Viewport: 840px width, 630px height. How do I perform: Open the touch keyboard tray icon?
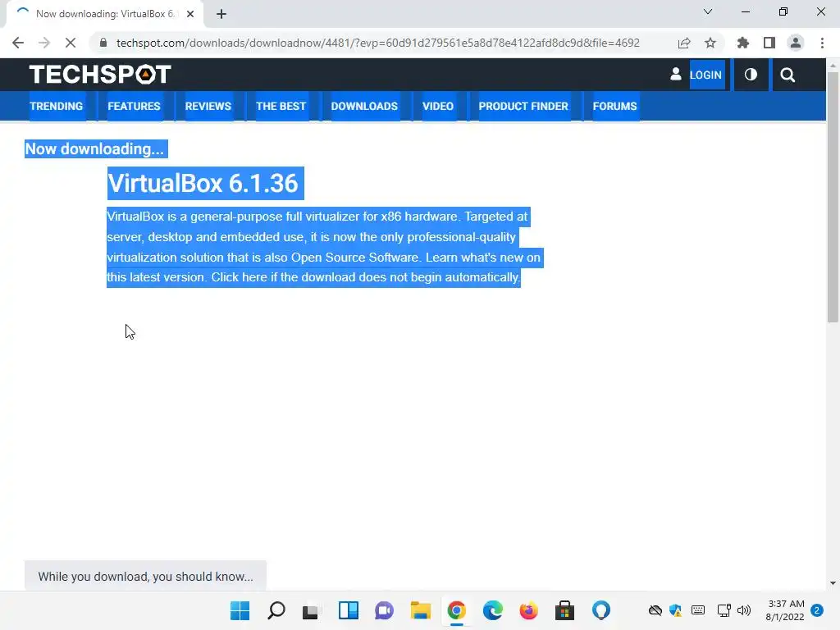pyautogui.click(x=698, y=609)
